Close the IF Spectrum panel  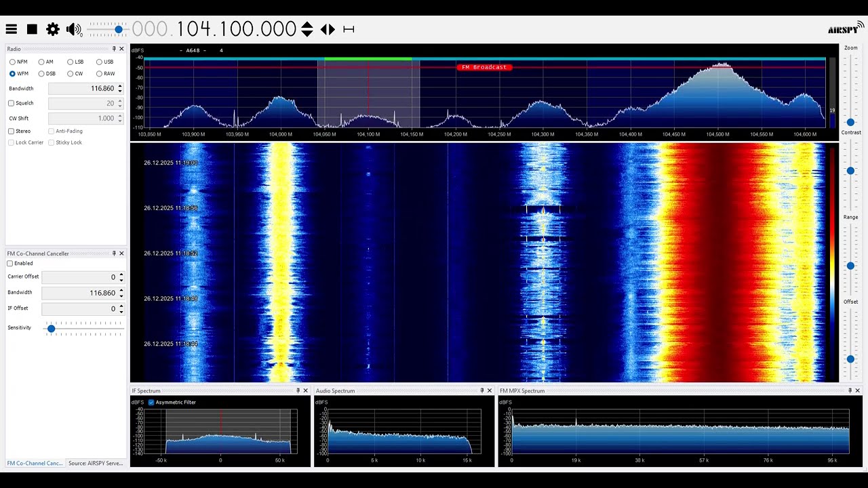tap(306, 390)
